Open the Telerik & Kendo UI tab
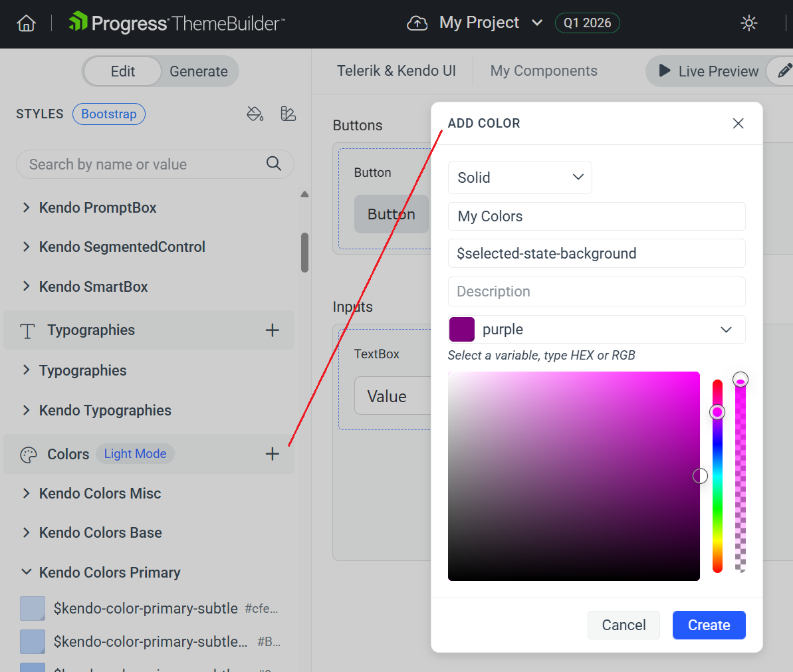 coord(396,70)
